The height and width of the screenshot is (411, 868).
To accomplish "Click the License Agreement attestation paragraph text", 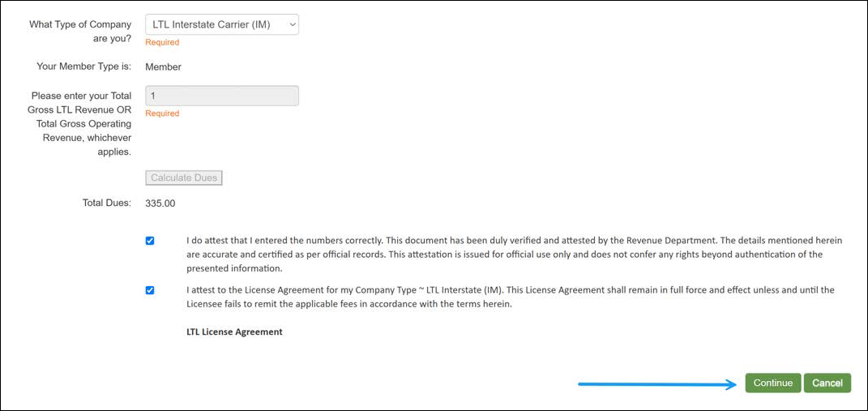I will pyautogui.click(x=510, y=297).
